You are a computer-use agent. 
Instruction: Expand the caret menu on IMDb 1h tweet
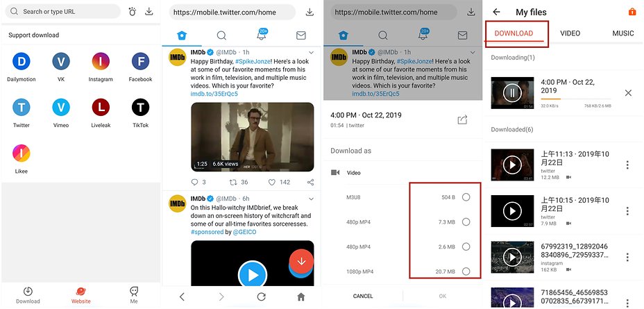click(311, 53)
